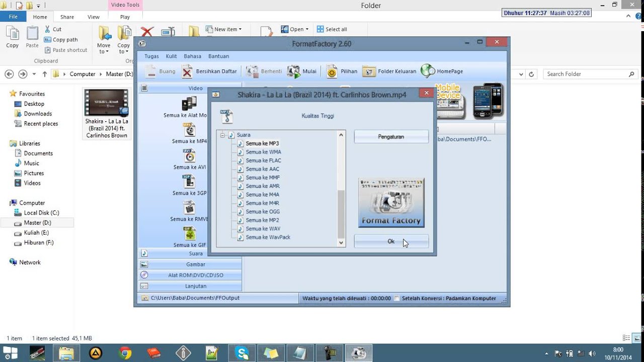Viewport: 644px width, 362px height.
Task: Switch to View ribbon tab
Action: 94,17
